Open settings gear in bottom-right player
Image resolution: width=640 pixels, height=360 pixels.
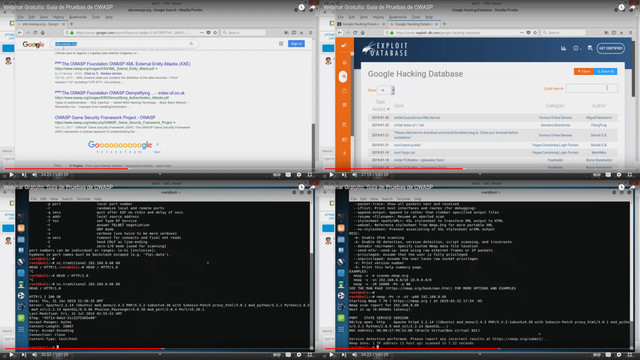click(x=619, y=355)
